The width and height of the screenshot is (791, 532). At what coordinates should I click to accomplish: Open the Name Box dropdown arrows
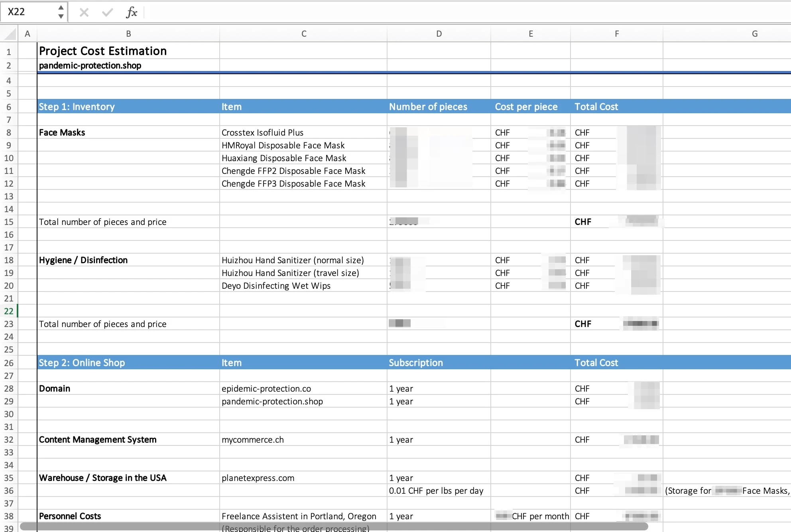(61, 12)
